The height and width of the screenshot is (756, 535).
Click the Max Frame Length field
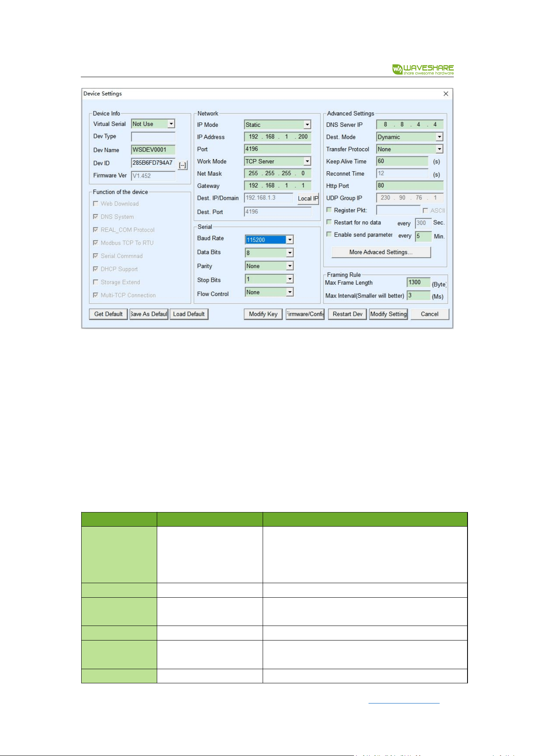coord(419,282)
